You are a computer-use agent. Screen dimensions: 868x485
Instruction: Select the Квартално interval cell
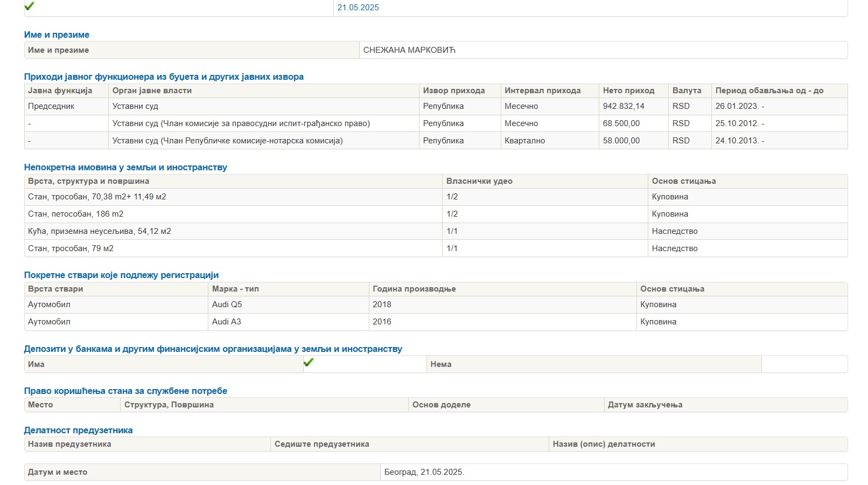pyautogui.click(x=524, y=141)
